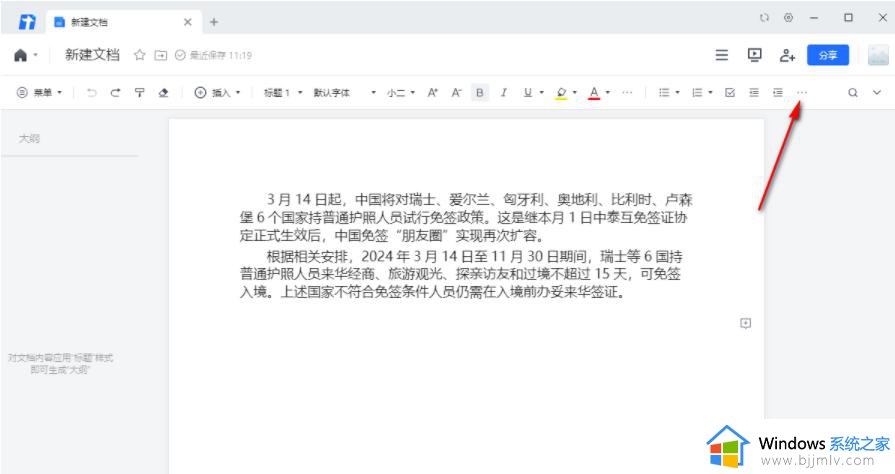
Task: Expand highlight color picker arrow
Action: click(575, 93)
